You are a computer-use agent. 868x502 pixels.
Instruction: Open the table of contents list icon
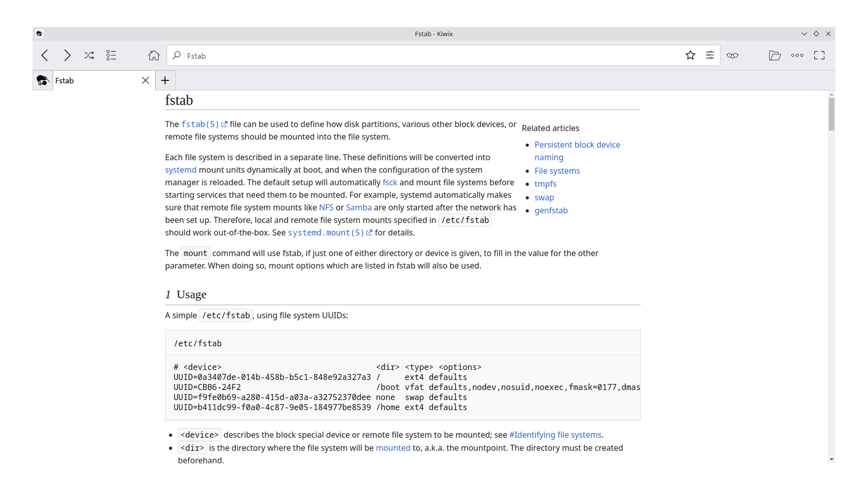click(111, 55)
